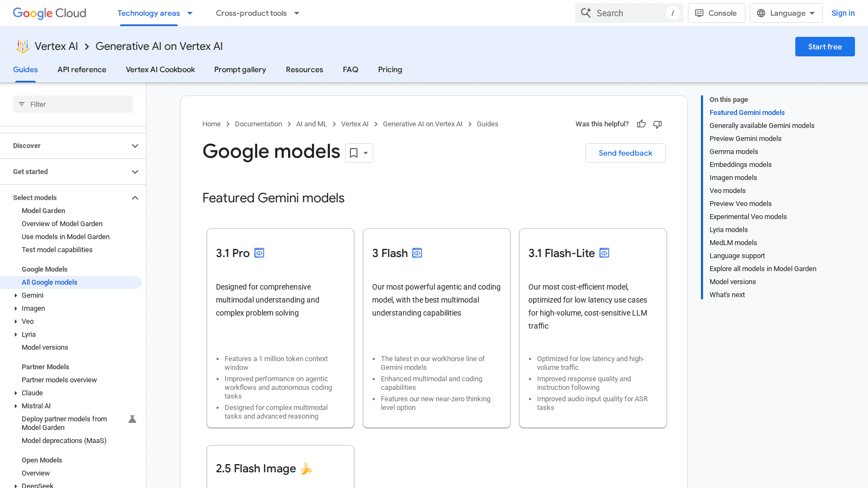
Task: Click the Vertex AI product icon
Action: 22,47
